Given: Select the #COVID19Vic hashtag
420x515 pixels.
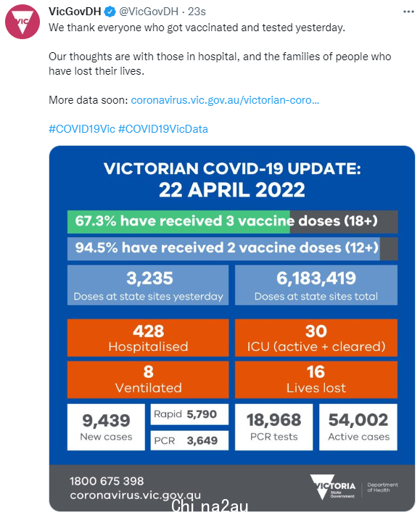Looking at the screenshot, I should (82, 129).
